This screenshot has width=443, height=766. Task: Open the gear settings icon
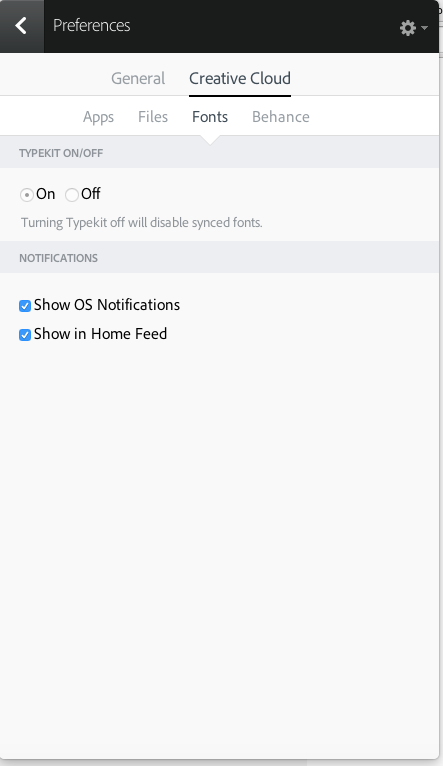(x=407, y=28)
